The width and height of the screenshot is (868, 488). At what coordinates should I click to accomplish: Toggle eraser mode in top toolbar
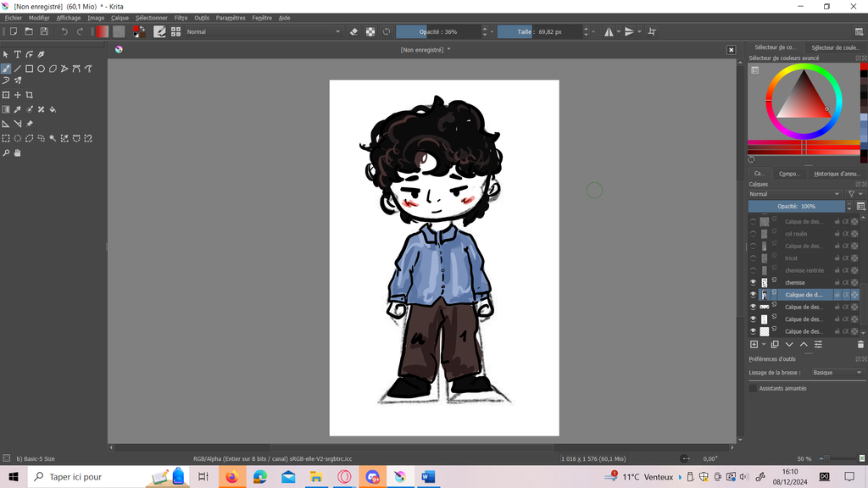click(354, 31)
